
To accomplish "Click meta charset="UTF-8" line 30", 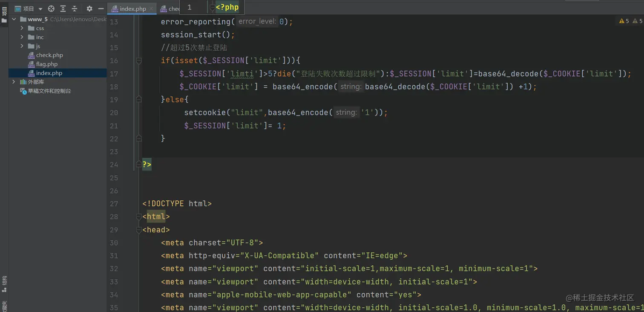I will [212, 243].
